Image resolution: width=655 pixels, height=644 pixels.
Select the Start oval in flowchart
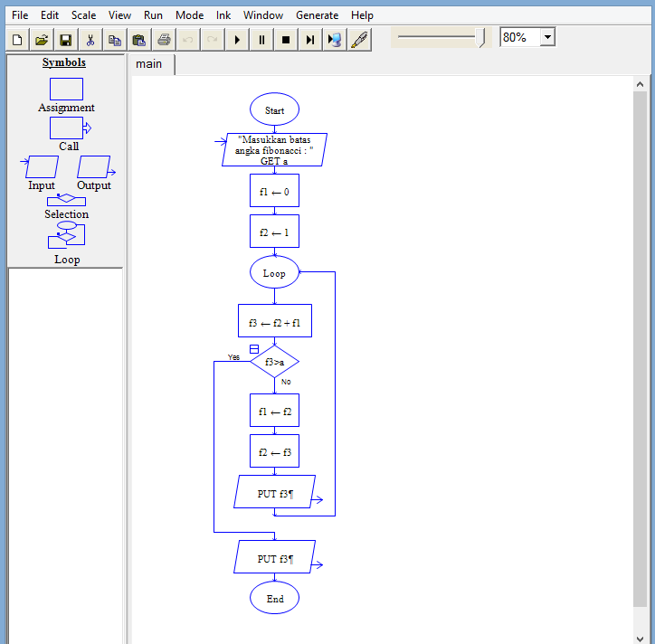pyautogui.click(x=274, y=109)
